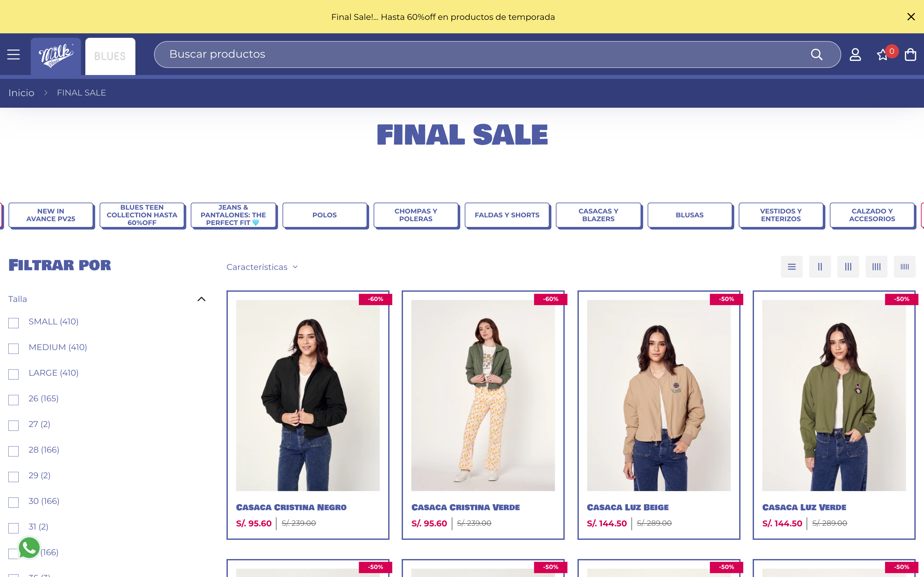Select the BLUES brand tab

(x=110, y=56)
